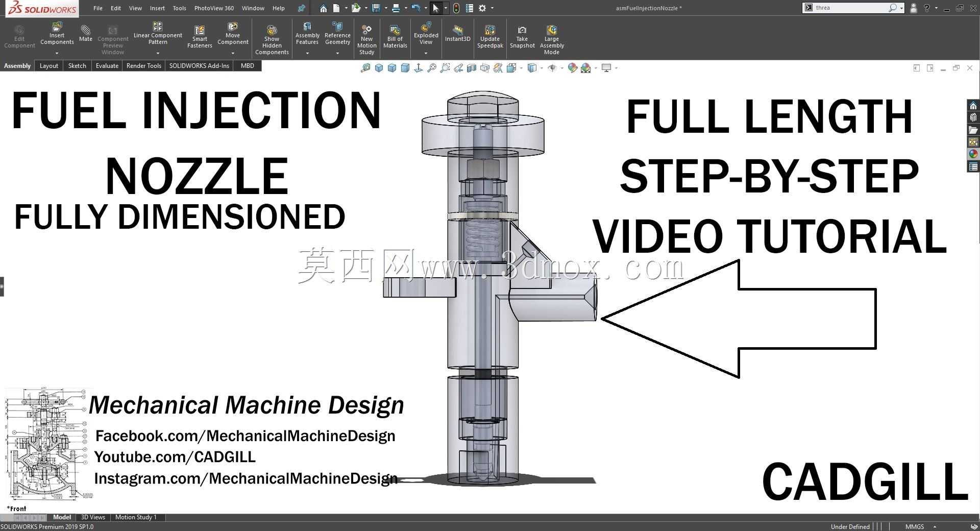The height and width of the screenshot is (531, 980).
Task: Switch to the Evaluate tab
Action: pyautogui.click(x=107, y=66)
